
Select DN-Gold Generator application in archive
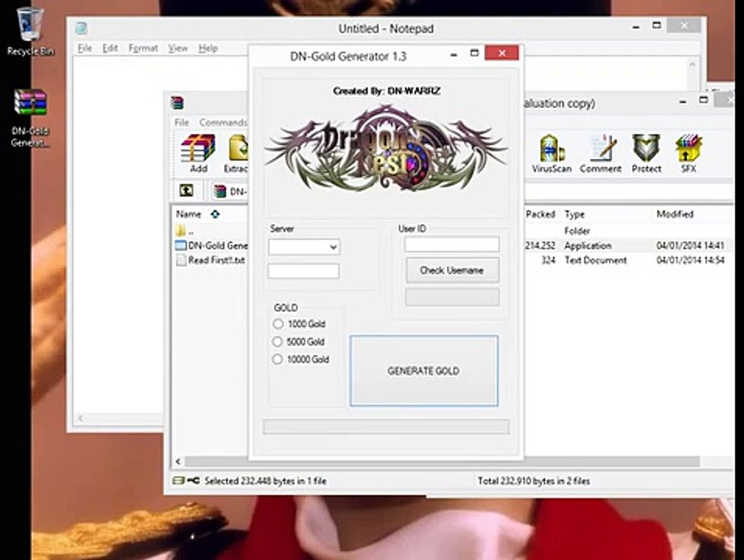tap(212, 246)
